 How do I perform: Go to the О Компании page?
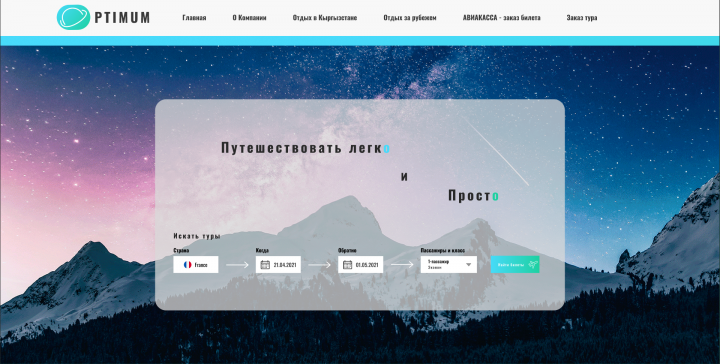(249, 18)
